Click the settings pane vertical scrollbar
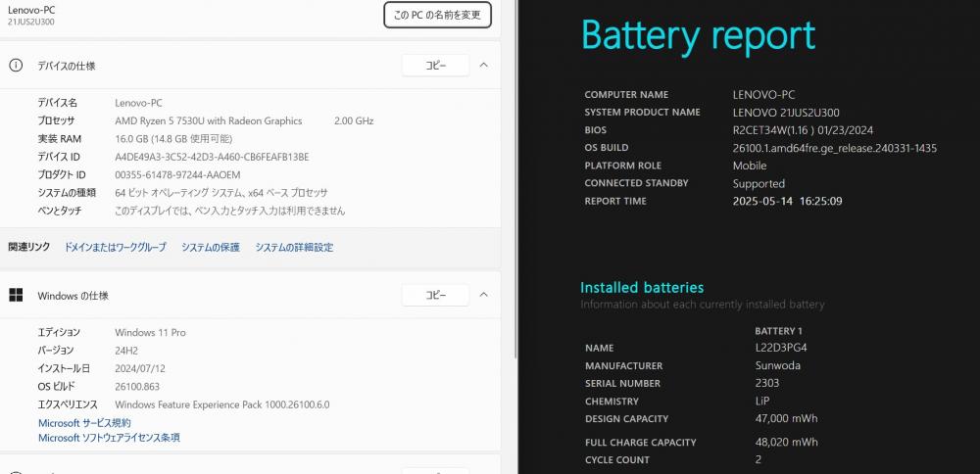The image size is (980, 474). pos(515,179)
